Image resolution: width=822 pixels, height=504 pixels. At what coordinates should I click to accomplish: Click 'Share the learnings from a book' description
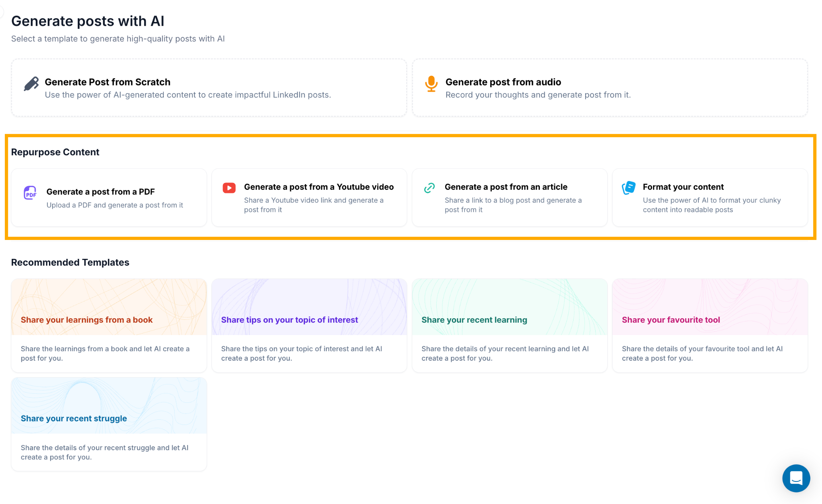coord(105,354)
